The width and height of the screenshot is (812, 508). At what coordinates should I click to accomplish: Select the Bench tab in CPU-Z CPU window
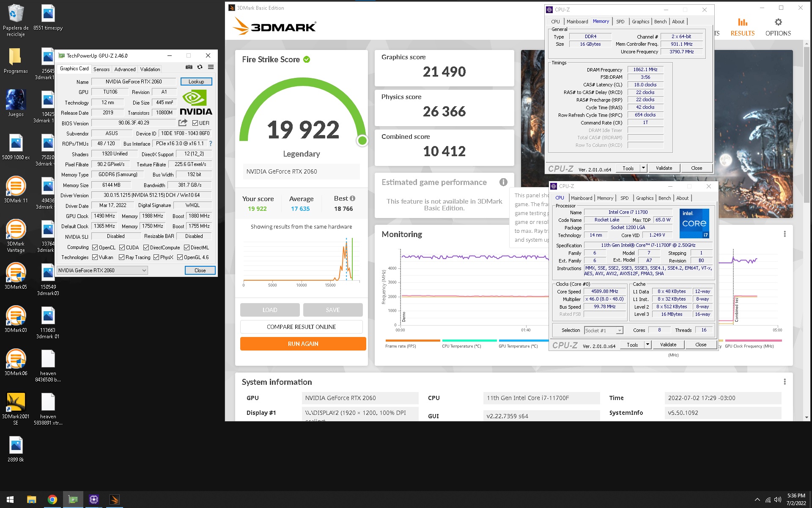664,198
